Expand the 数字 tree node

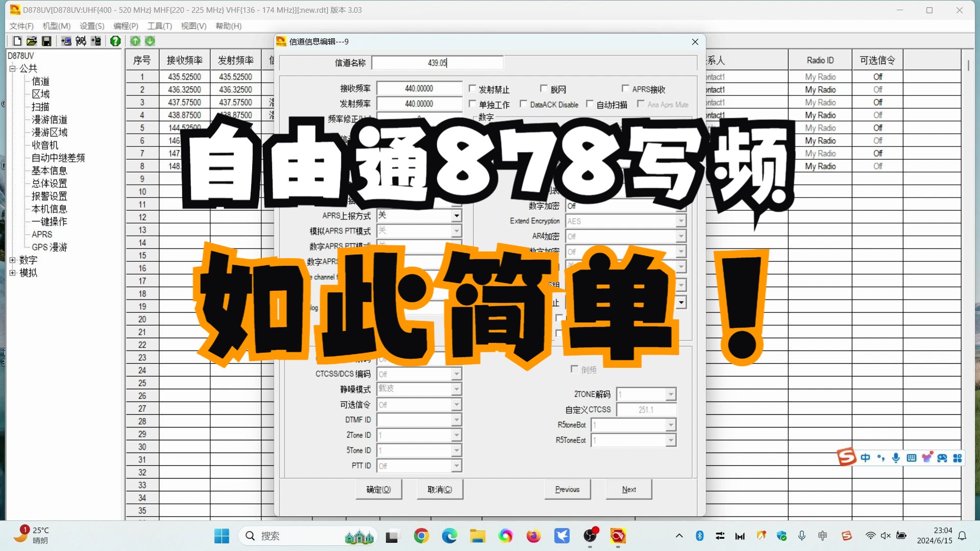tap(13, 260)
